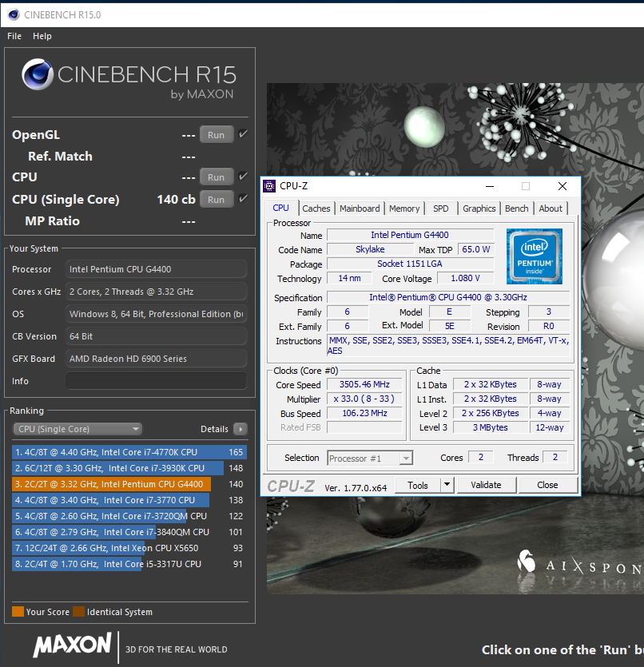644x667 pixels.
Task: Click the Skylake code name field
Action: 370,249
